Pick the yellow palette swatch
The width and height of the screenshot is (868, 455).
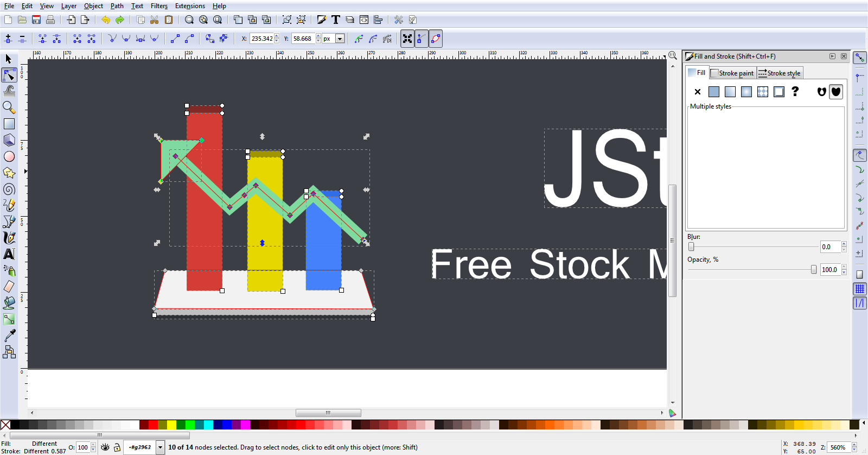(x=171, y=425)
